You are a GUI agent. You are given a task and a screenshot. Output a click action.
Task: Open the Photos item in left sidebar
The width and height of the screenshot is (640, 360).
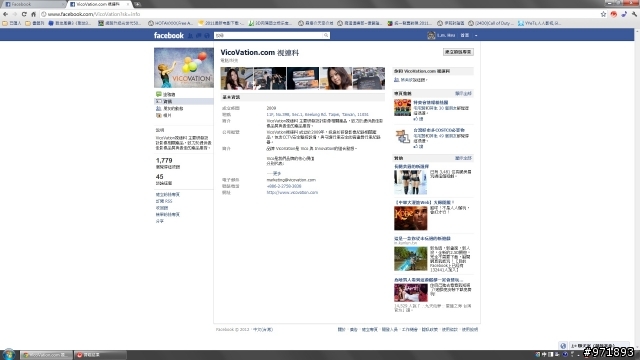coord(164,116)
